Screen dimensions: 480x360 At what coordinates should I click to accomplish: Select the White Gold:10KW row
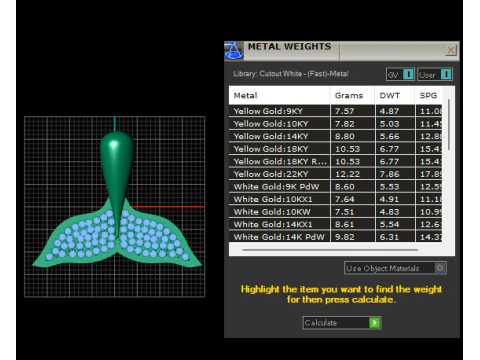(x=336, y=212)
